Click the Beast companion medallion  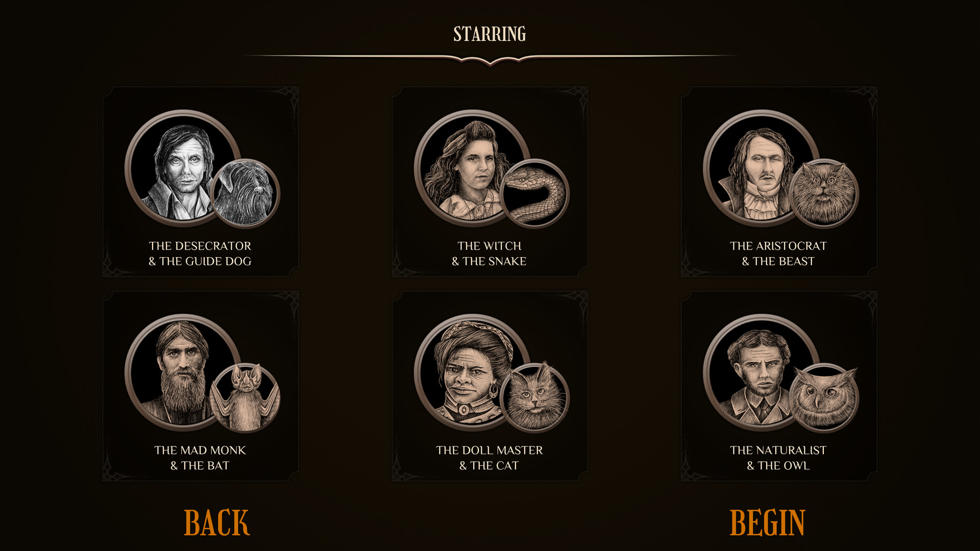(824, 193)
